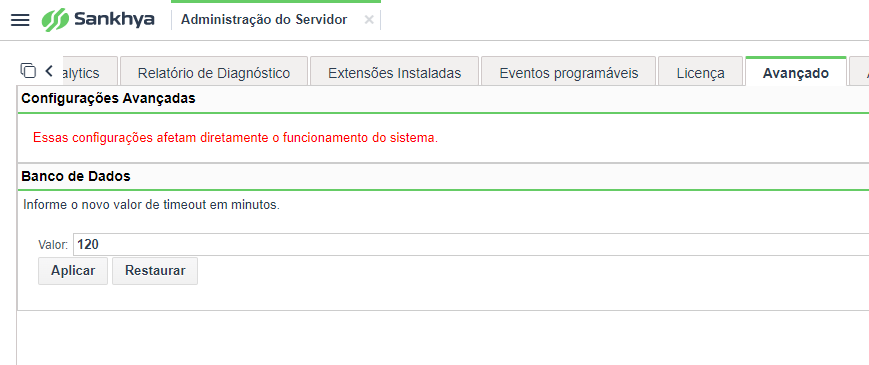Screen dimensions: 869x365
Task: Click the red system warning message
Action: pos(236,138)
